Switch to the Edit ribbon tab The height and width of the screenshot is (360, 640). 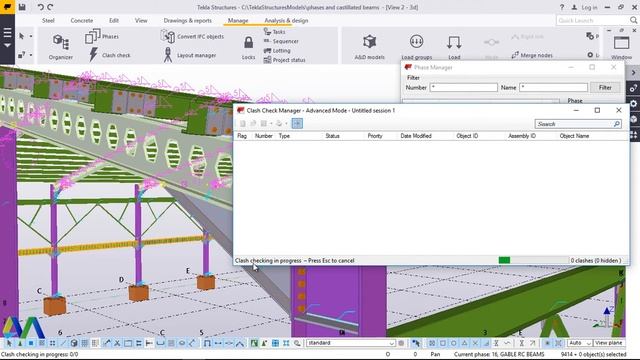click(x=114, y=20)
